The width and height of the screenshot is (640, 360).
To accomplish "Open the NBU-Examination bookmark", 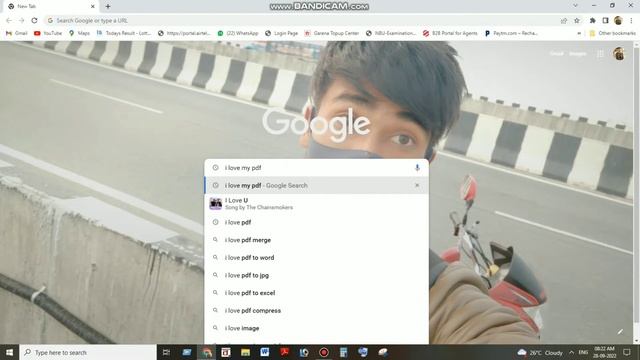I will click(x=391, y=33).
